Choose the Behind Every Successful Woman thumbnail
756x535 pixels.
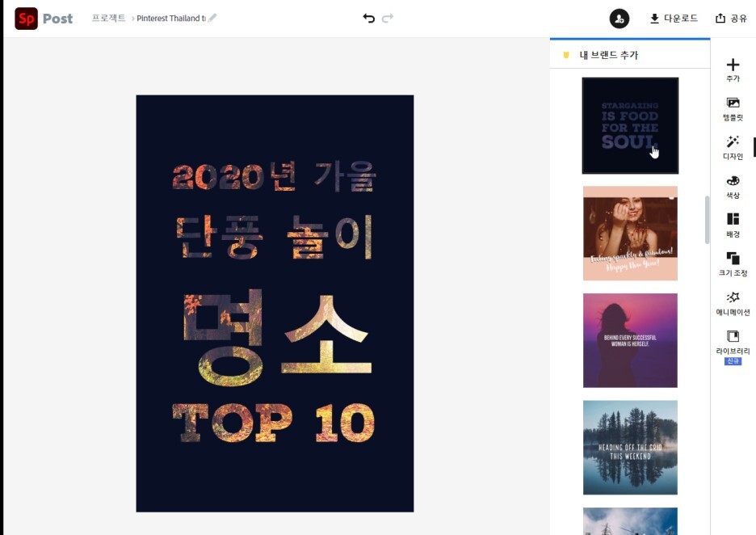click(x=630, y=340)
